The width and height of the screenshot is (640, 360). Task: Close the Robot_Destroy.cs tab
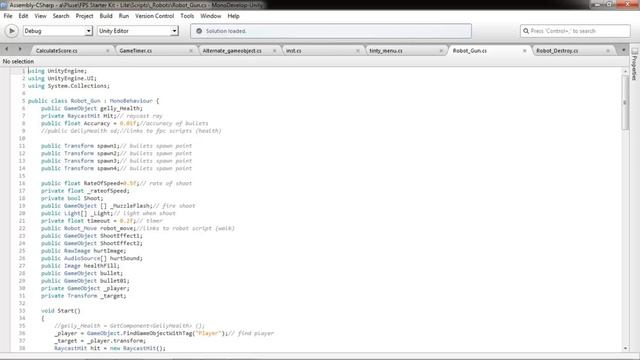(x=608, y=51)
